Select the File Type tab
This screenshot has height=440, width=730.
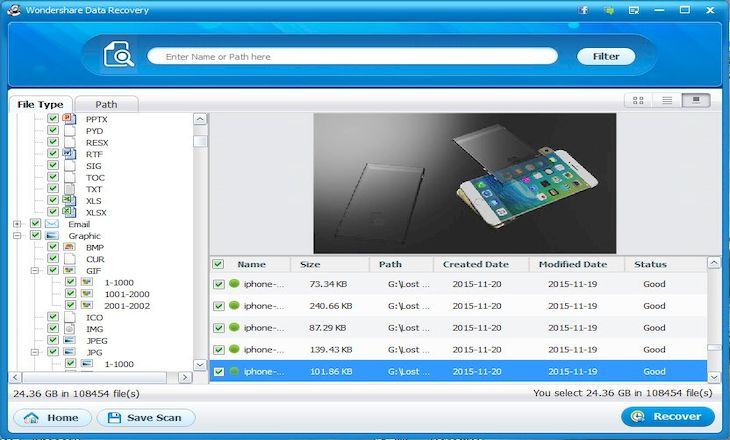[41, 104]
